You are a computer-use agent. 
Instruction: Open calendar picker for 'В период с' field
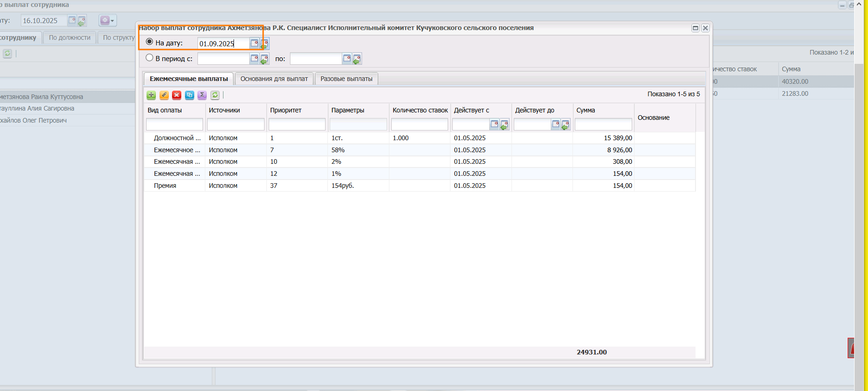coord(254,59)
